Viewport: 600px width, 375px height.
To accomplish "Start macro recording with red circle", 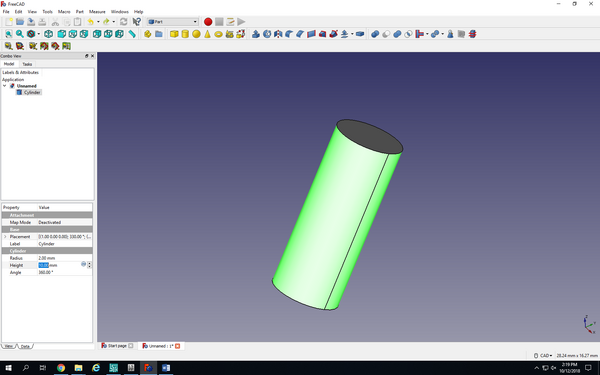I will pyautogui.click(x=208, y=22).
